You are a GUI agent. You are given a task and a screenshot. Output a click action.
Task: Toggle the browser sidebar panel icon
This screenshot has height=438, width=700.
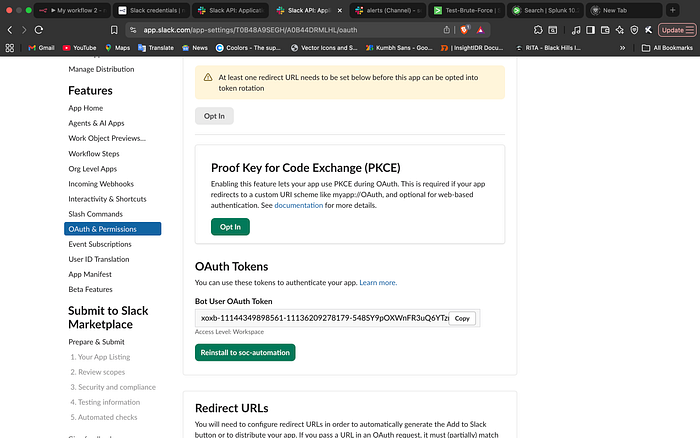click(590, 30)
